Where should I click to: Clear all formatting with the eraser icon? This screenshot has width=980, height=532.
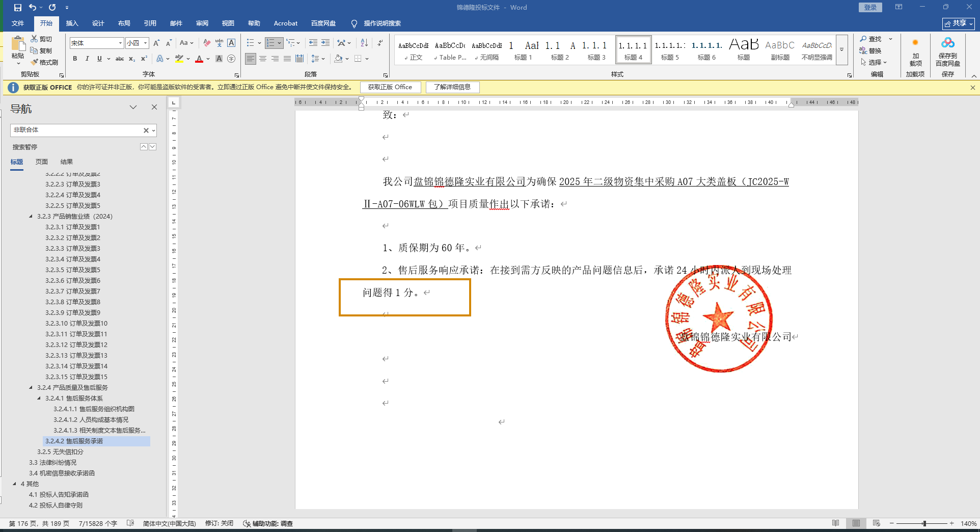tap(206, 43)
